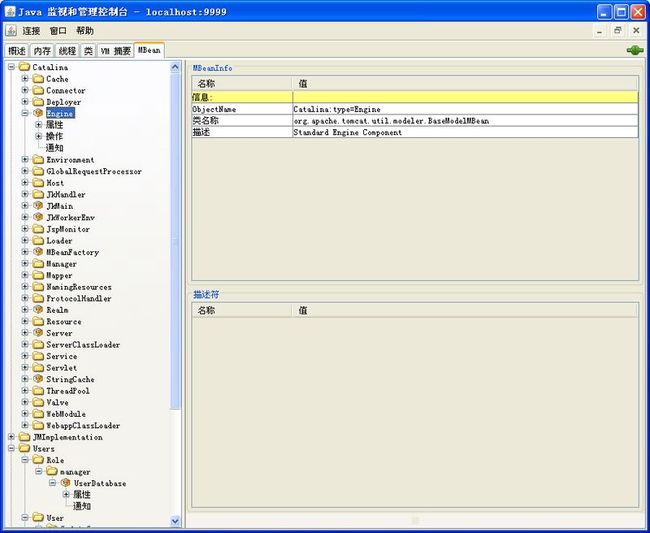Click the UserDatabase MBean icon
Image resolution: width=650 pixels, height=533 pixels.
(65, 483)
